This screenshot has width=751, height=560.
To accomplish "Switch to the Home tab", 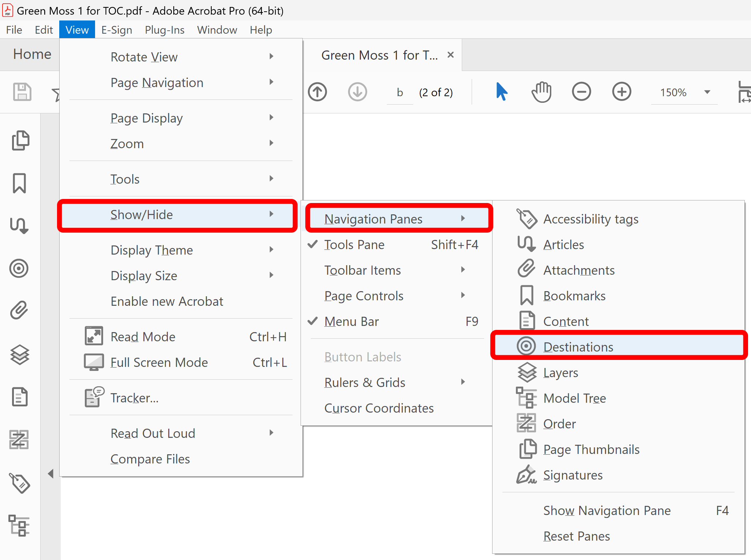I will coord(32,54).
